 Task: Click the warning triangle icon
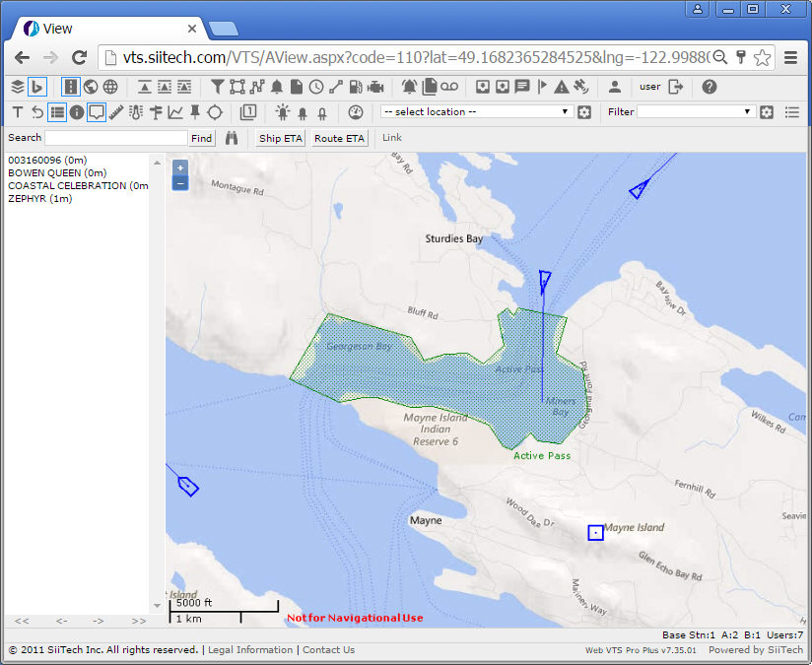pos(561,87)
